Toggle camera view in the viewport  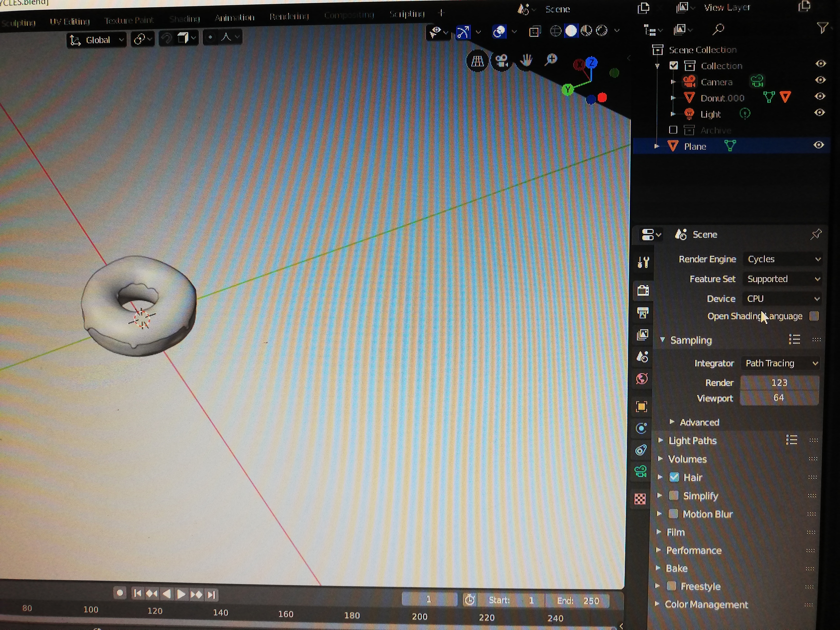tap(502, 61)
